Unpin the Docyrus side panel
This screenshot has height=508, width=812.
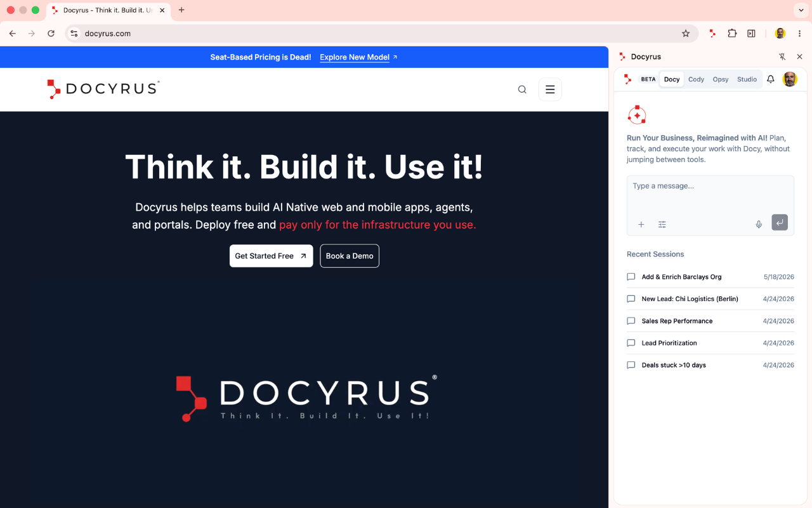[782, 57]
